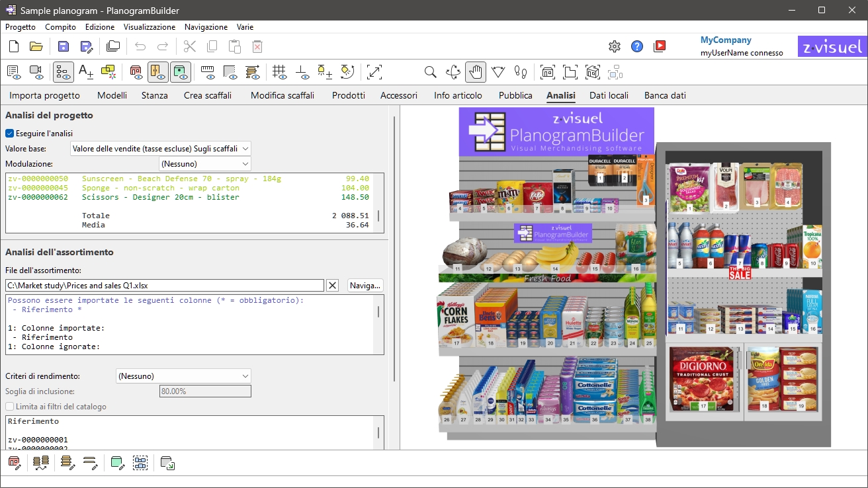Clear the assortment file path with the X button

click(x=333, y=286)
